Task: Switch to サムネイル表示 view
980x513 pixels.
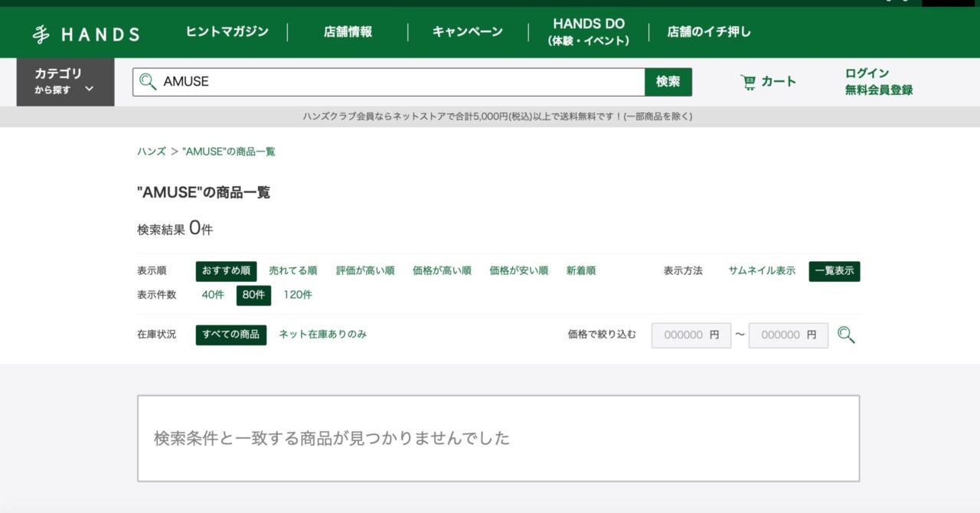Action: (762, 271)
